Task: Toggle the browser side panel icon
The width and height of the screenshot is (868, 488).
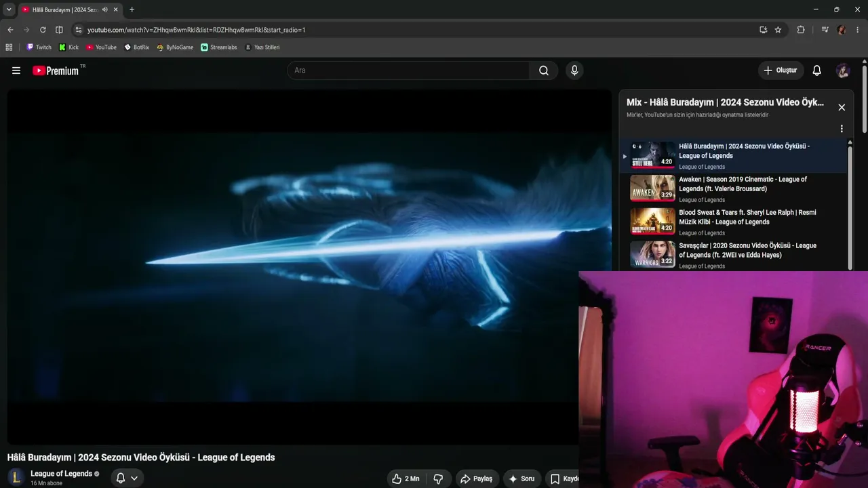Action: (59, 30)
